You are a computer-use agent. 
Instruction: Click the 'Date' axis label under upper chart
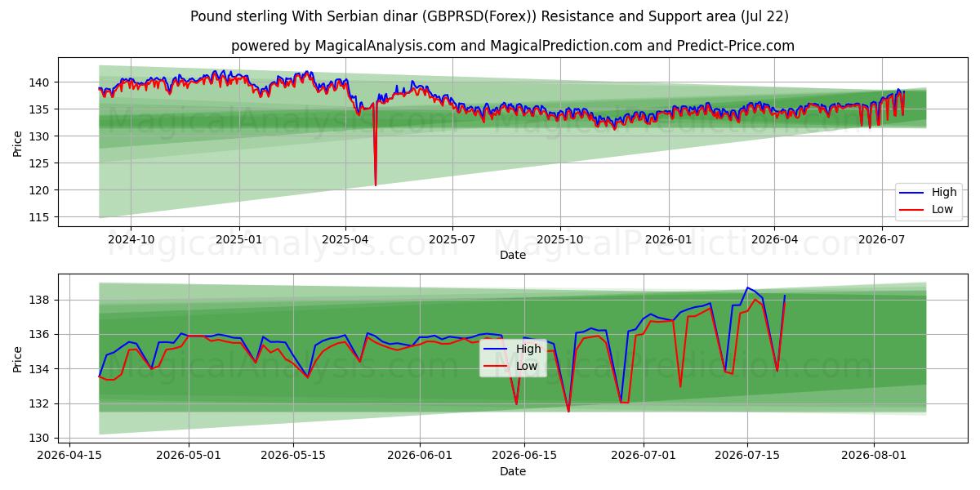(512, 256)
